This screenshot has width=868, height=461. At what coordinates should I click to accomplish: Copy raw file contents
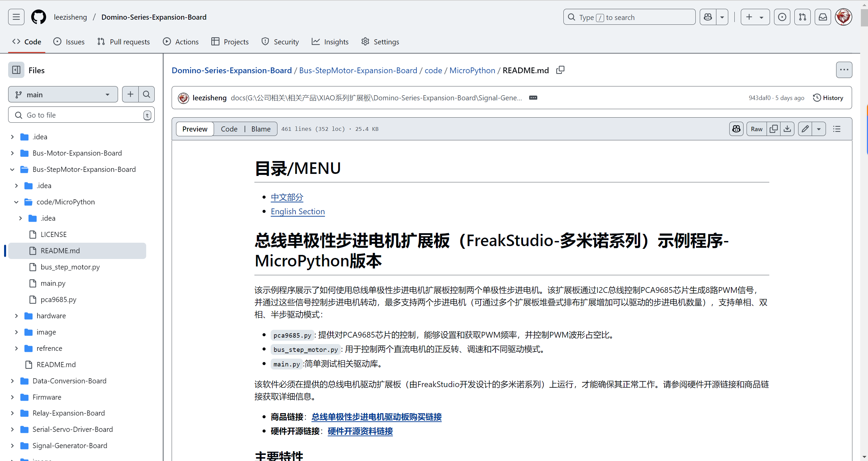coord(774,129)
